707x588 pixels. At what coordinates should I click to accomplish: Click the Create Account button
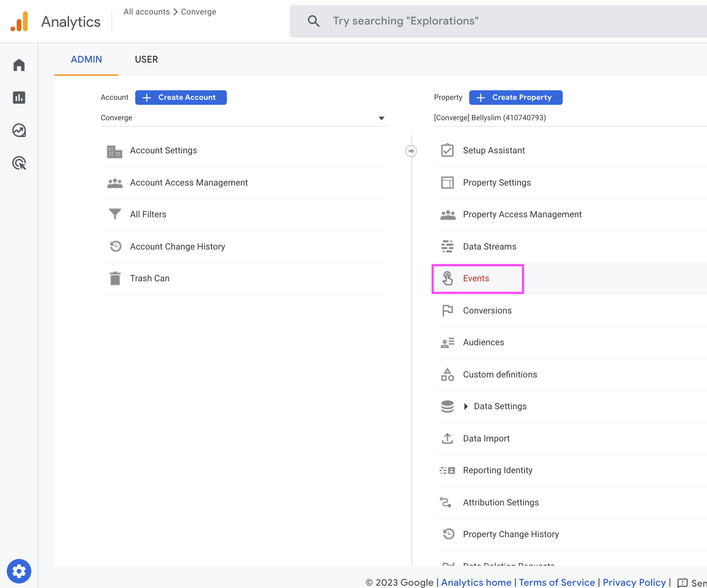point(181,98)
